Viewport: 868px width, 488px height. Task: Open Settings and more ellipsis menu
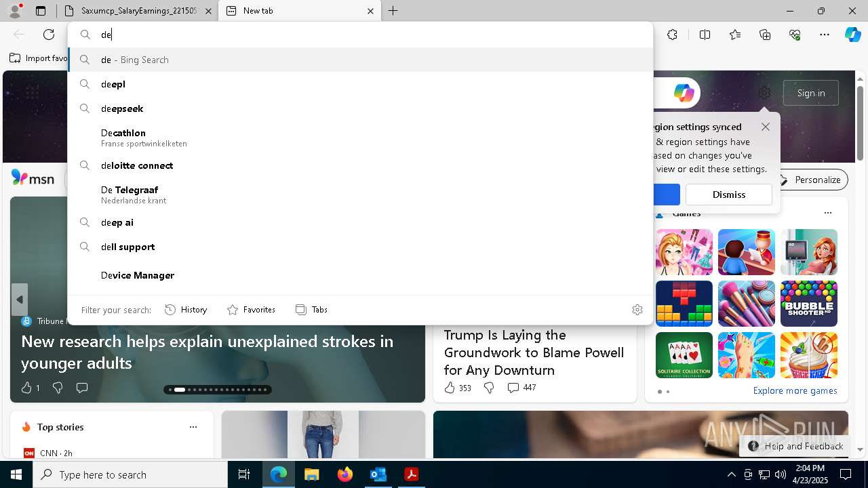coord(825,35)
